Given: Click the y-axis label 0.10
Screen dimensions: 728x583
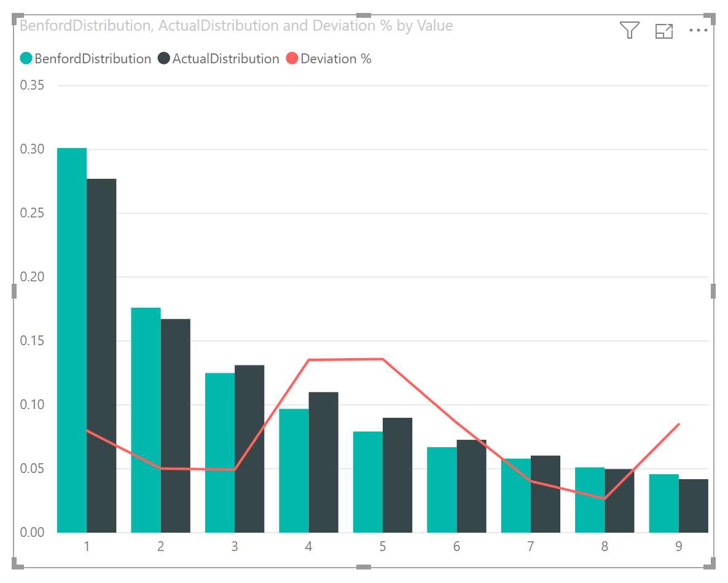Looking at the screenshot, I should coord(32,405).
